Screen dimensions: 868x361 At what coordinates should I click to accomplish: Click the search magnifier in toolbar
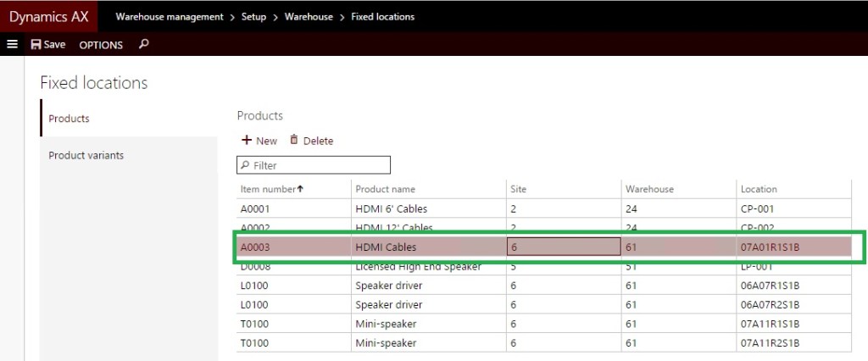click(143, 44)
